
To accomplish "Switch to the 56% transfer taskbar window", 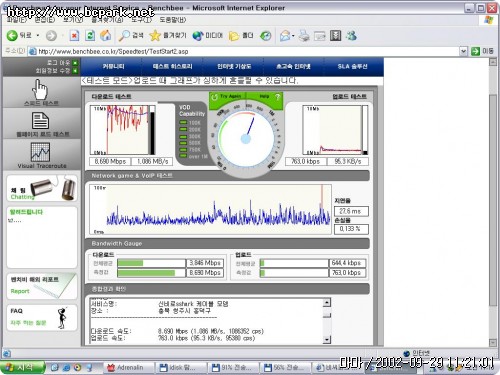I will pos(285,367).
